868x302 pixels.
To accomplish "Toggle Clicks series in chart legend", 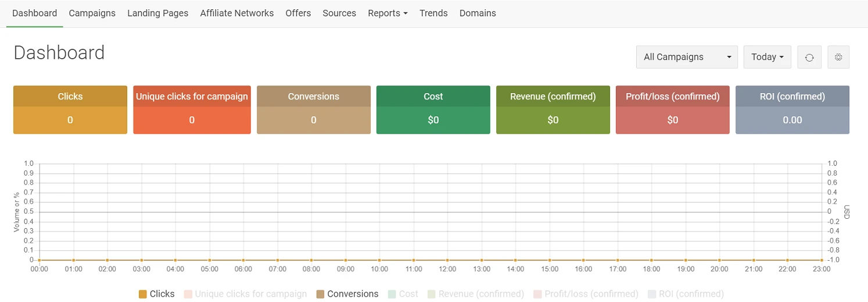I will pyautogui.click(x=156, y=294).
